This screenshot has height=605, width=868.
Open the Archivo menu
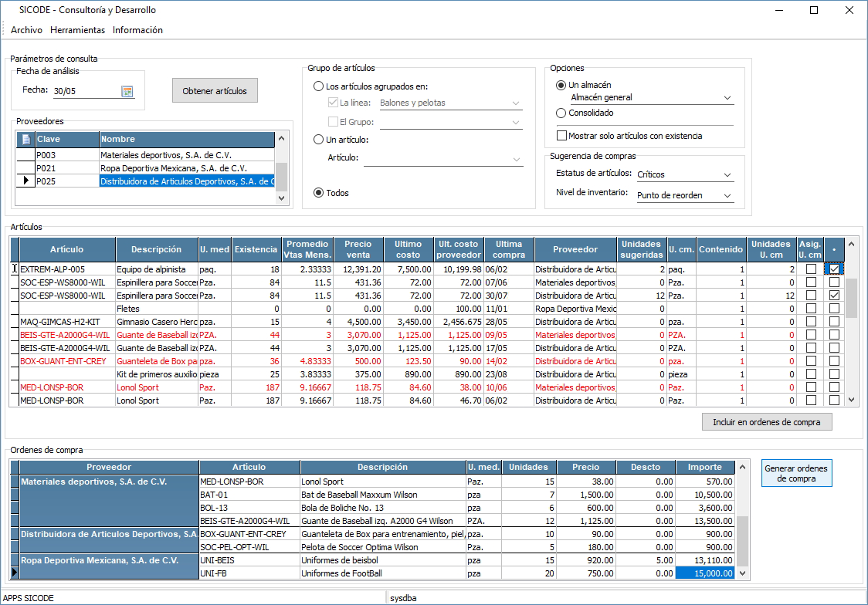click(x=26, y=30)
